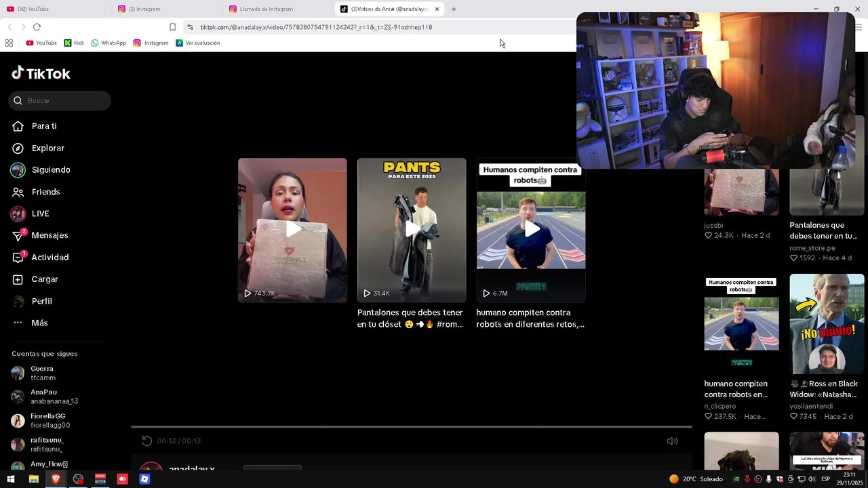Reload the current page
Viewport: 868px width, 488px height.
click(37, 27)
